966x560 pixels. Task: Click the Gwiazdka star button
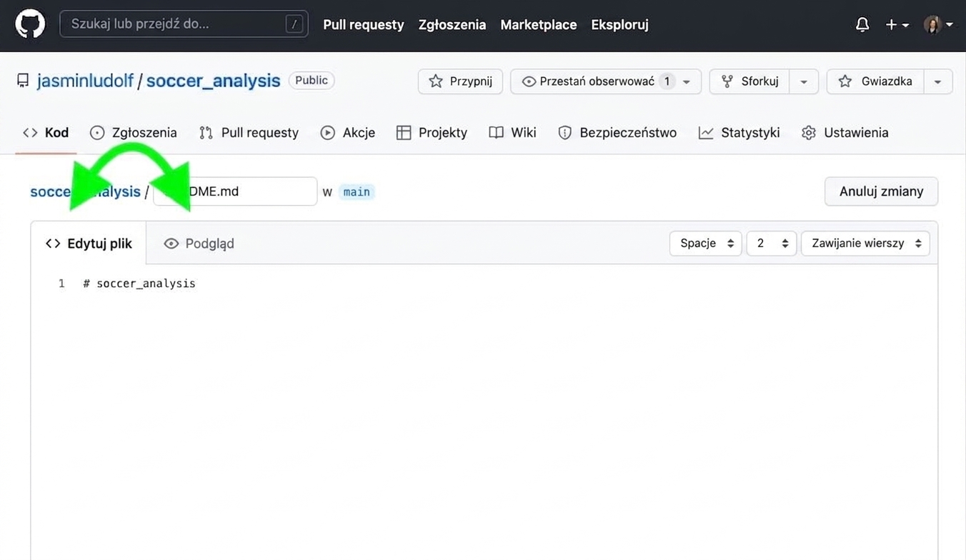875,81
